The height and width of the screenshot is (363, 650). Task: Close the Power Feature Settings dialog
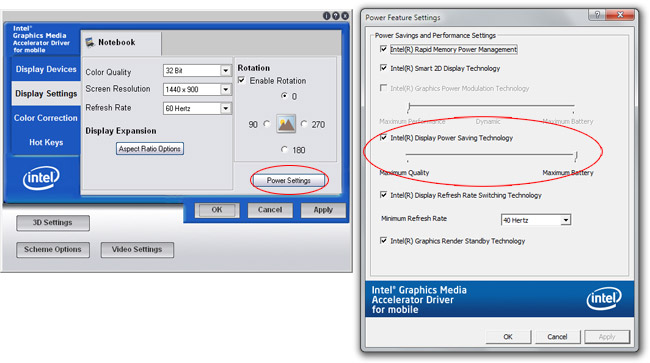click(x=620, y=15)
